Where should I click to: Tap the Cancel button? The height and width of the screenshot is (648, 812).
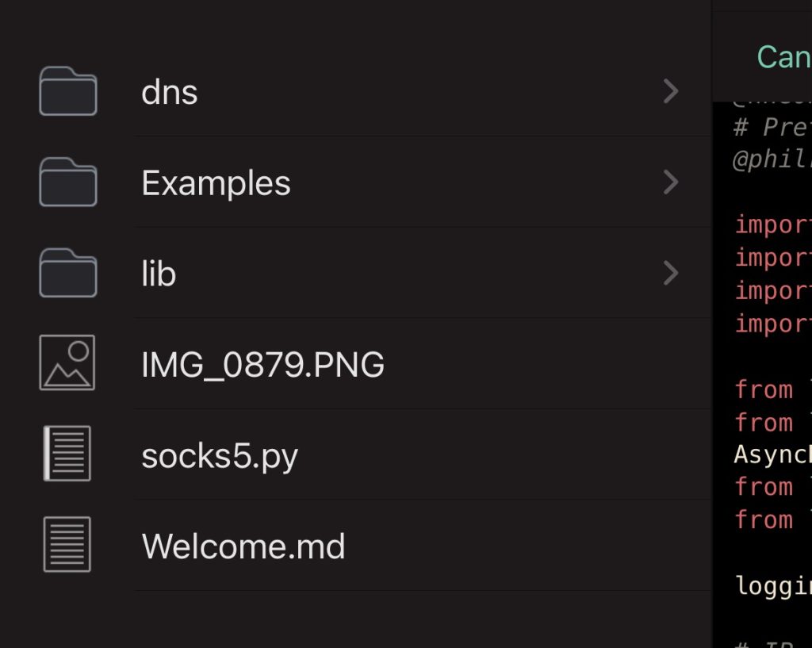(x=784, y=57)
